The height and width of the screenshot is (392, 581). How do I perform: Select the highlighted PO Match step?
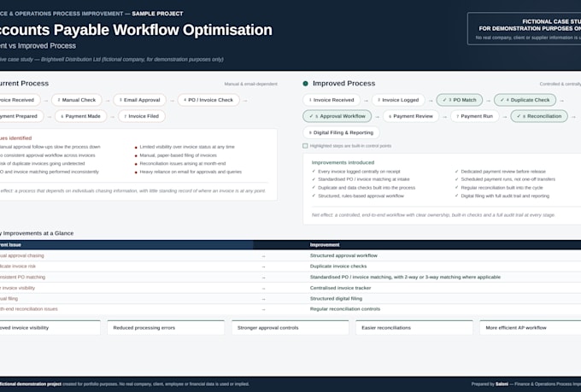point(460,100)
